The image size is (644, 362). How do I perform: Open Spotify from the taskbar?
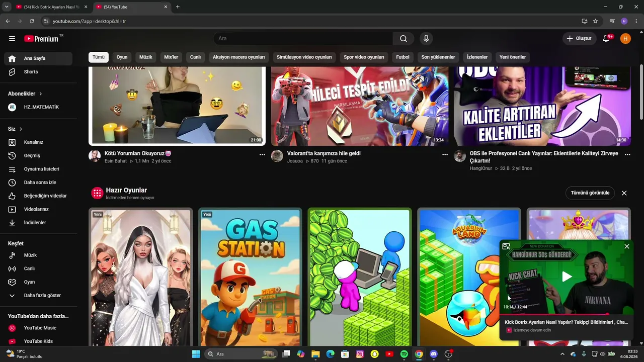click(x=404, y=354)
